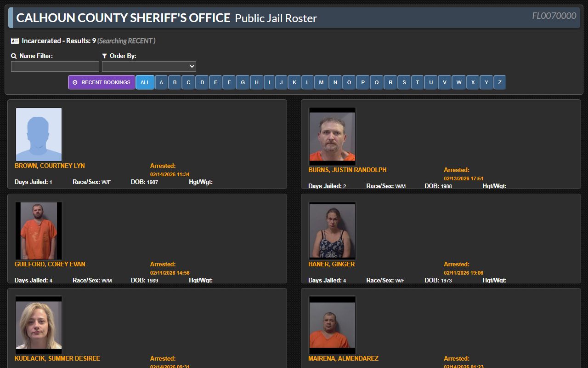Filter roster by letter U
The image size is (588, 368).
[x=431, y=82]
